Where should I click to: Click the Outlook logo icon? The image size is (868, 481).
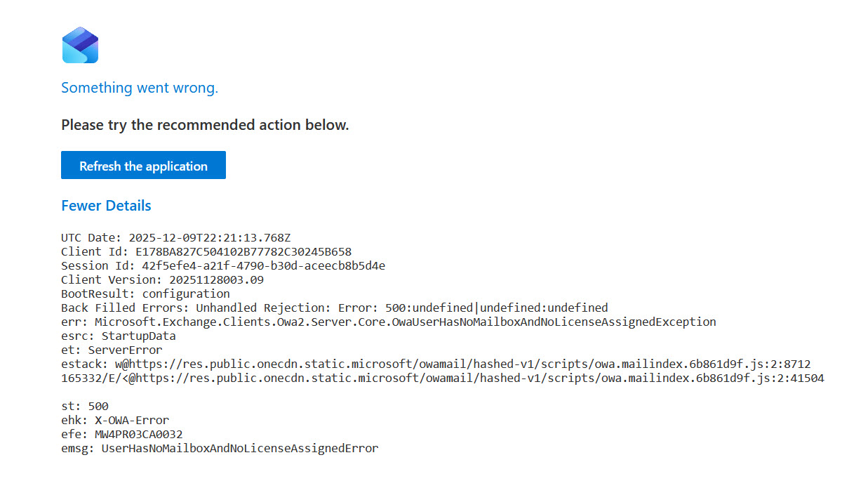(x=80, y=45)
